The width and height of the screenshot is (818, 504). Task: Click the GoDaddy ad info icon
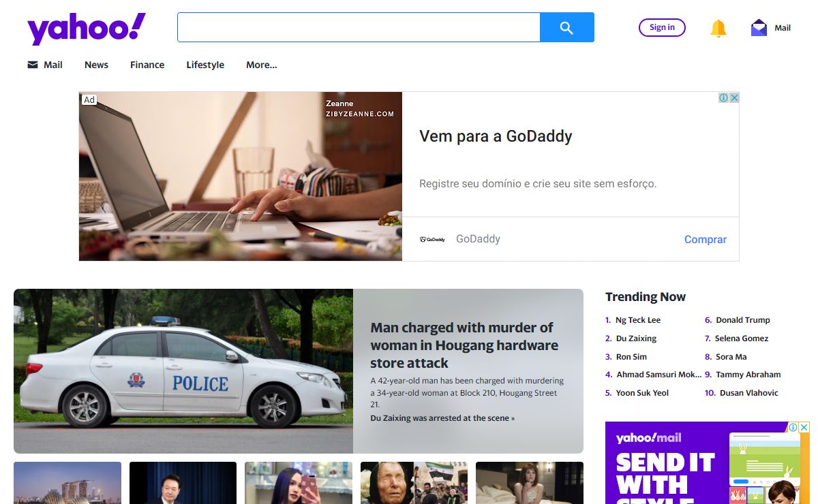click(x=724, y=98)
